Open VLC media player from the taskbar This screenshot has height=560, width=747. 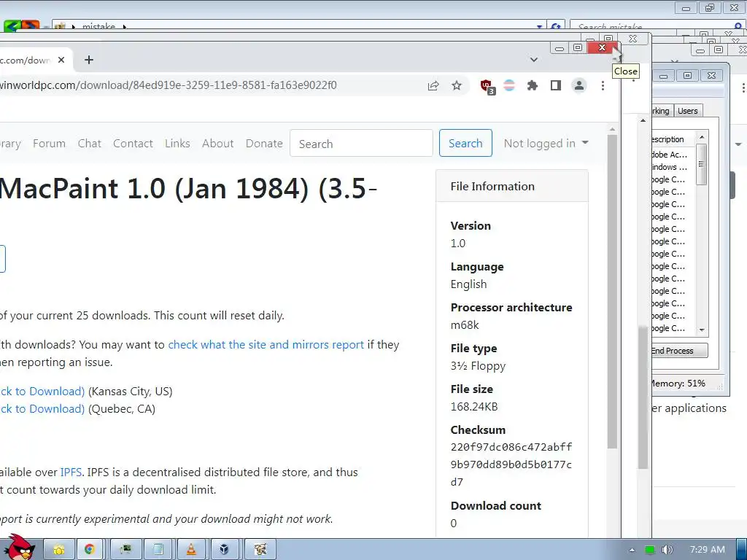coord(191,550)
